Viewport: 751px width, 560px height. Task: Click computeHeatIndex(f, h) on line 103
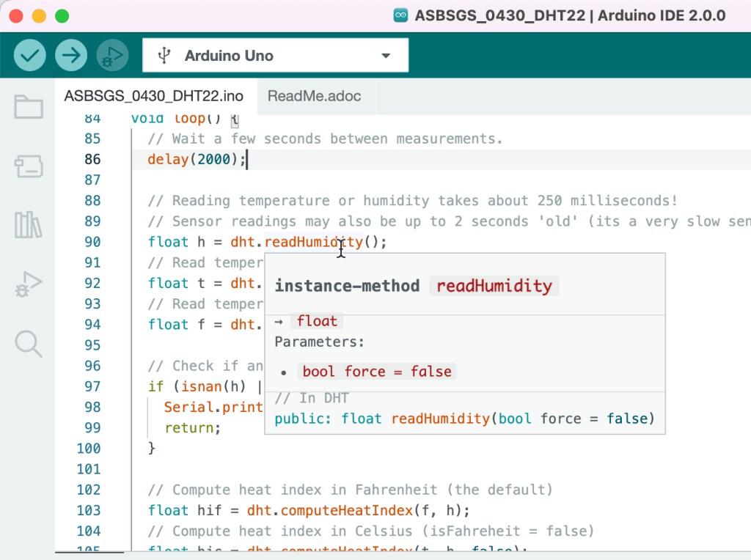(375, 511)
